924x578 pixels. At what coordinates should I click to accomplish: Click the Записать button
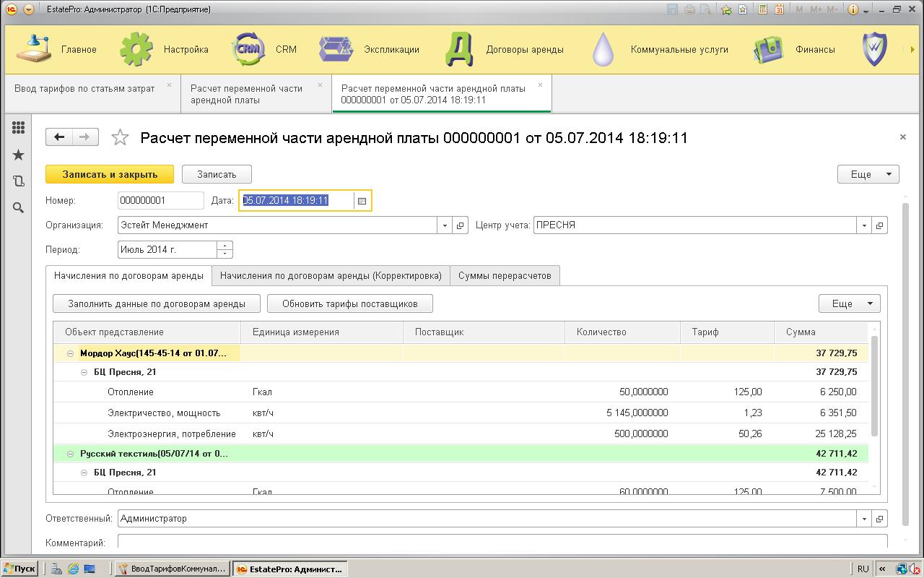217,174
